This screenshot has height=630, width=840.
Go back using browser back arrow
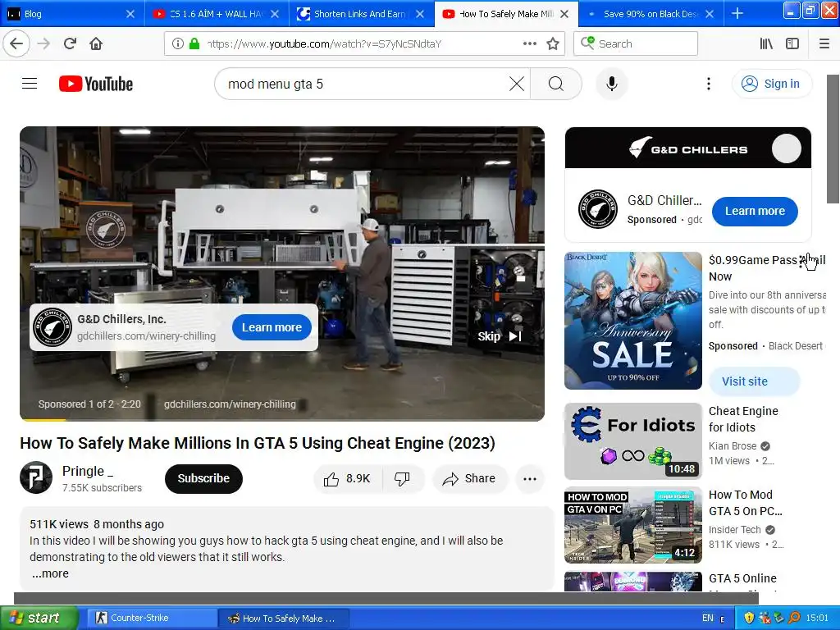point(16,44)
